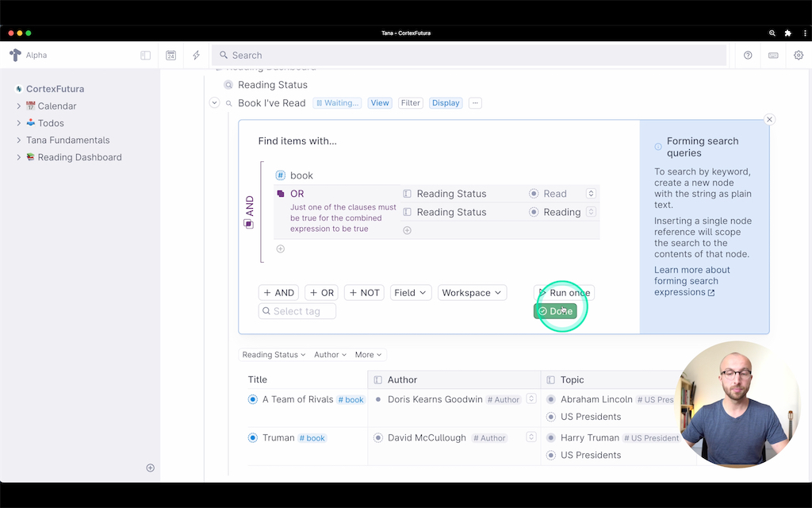The height and width of the screenshot is (508, 812).
Task: Open the settings gear icon
Action: (x=799, y=55)
